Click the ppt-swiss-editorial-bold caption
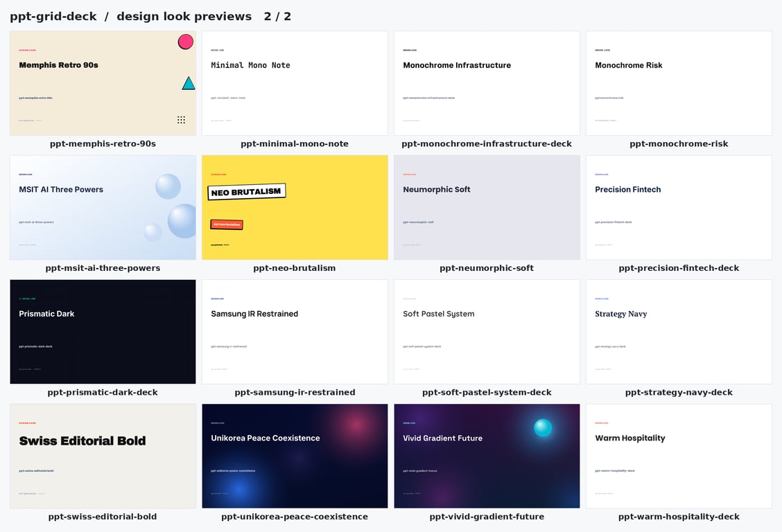The image size is (782, 532). [103, 517]
